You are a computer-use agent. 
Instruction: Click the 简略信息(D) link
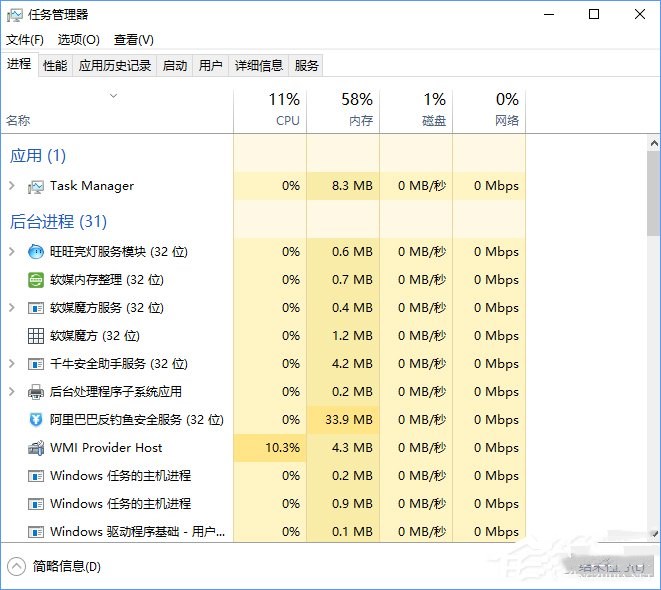(x=67, y=566)
